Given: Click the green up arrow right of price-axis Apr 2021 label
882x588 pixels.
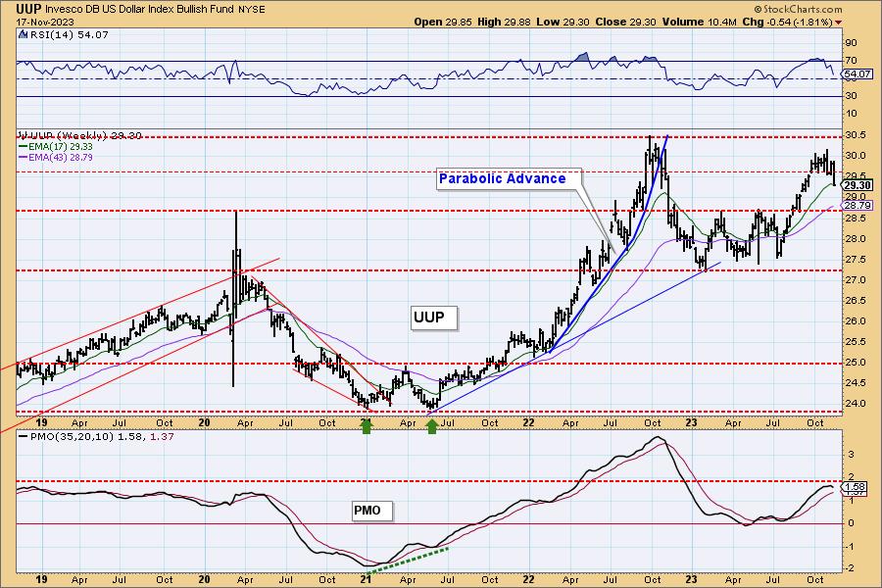Looking at the screenshot, I should [431, 427].
